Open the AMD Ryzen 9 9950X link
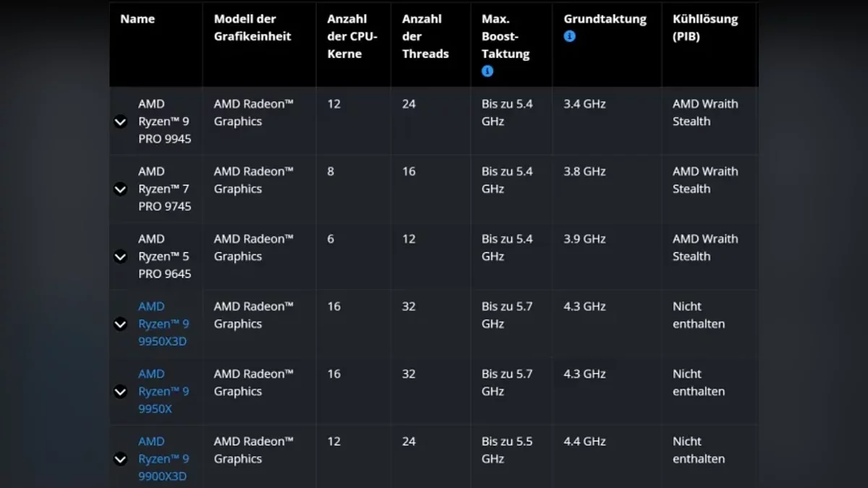 point(163,391)
